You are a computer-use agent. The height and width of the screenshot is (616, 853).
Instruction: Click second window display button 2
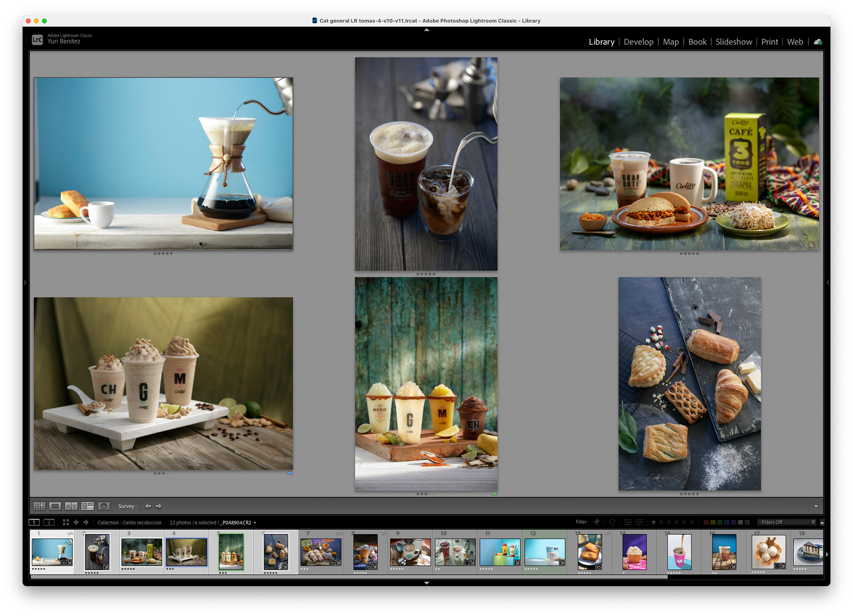[x=49, y=522]
